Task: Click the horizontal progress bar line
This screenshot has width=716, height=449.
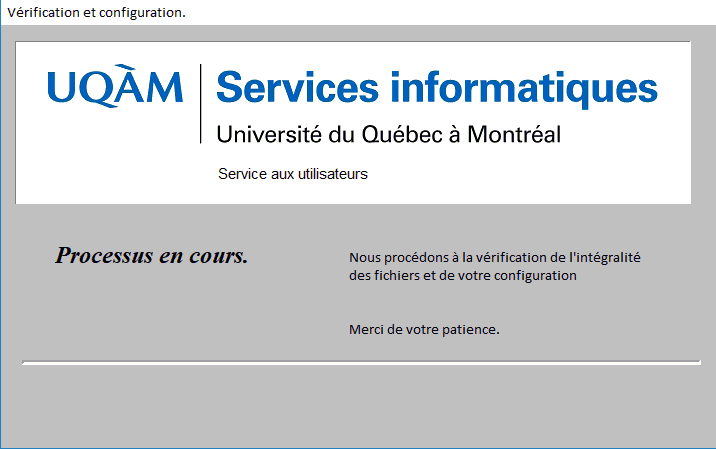Action: point(361,362)
